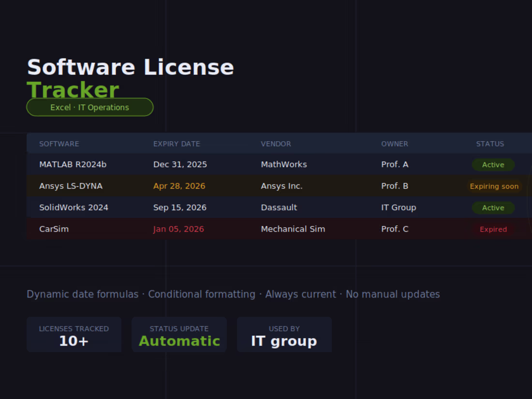Image resolution: width=532 pixels, height=399 pixels.
Task: Click the Excel · IT Operations pill badge
Action: coord(90,107)
